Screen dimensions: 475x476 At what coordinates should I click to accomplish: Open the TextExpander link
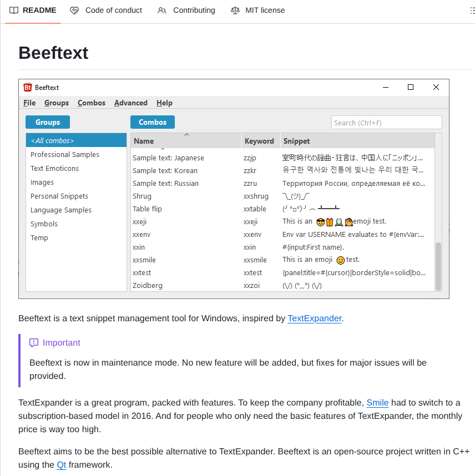(x=314, y=318)
